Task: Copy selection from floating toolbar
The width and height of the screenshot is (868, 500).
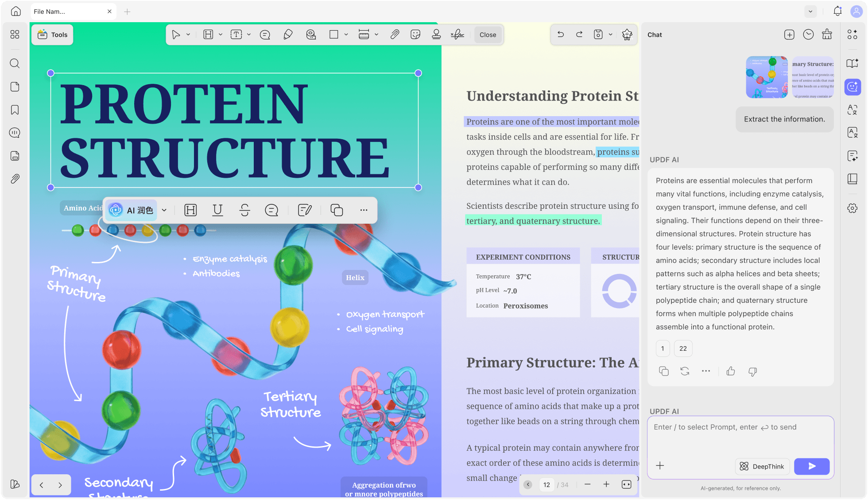Action: 337,210
